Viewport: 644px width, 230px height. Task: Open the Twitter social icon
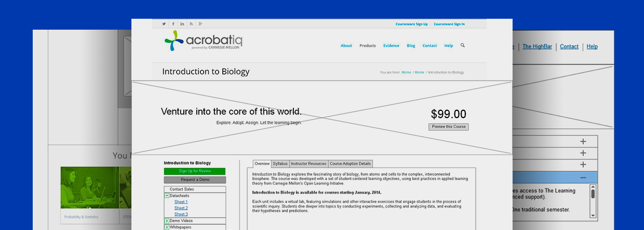164,24
